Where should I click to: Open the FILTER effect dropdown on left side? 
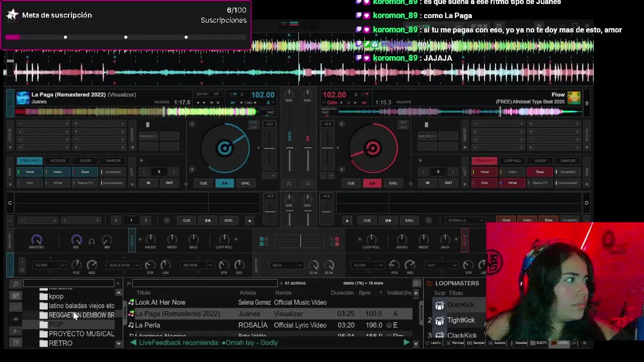point(49,265)
